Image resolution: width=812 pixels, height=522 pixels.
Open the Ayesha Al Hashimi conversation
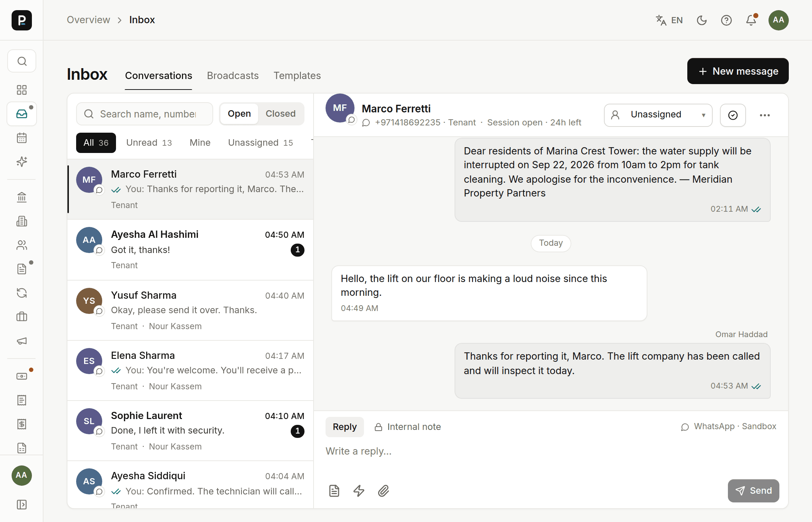190,250
